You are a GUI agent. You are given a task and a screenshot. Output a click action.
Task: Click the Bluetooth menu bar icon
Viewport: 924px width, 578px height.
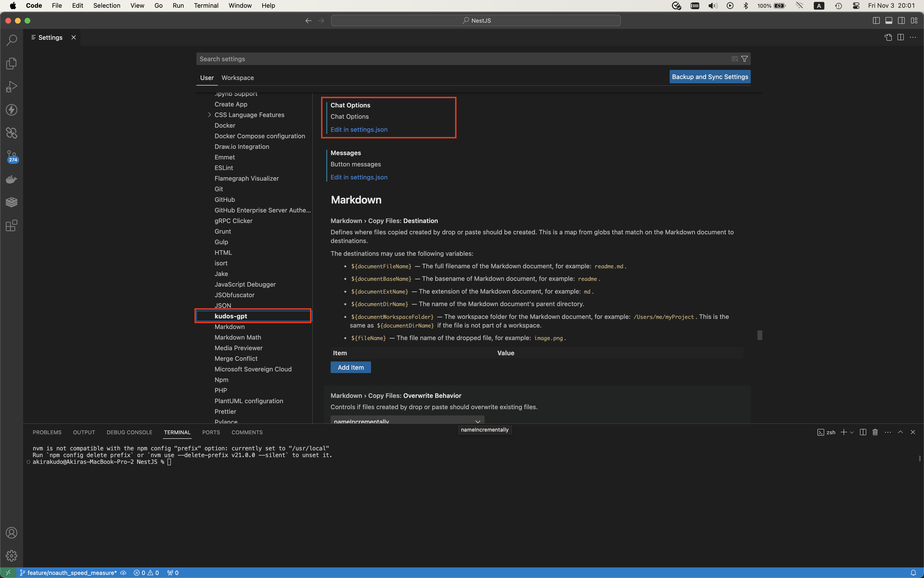click(x=746, y=6)
